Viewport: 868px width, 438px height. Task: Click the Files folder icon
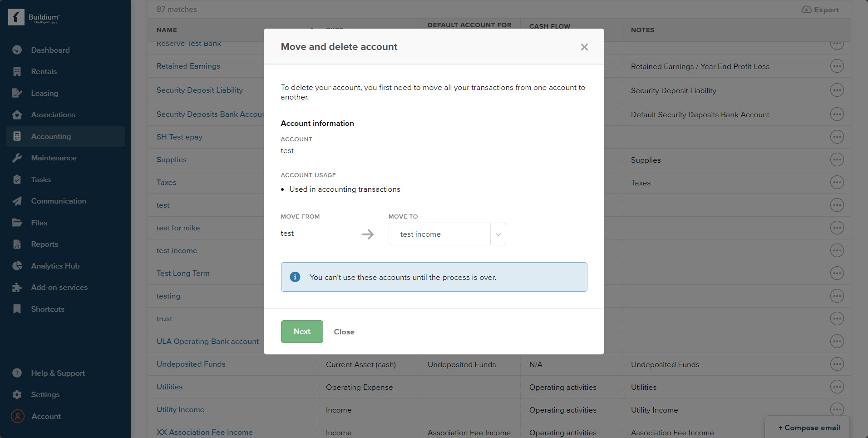[x=17, y=223]
